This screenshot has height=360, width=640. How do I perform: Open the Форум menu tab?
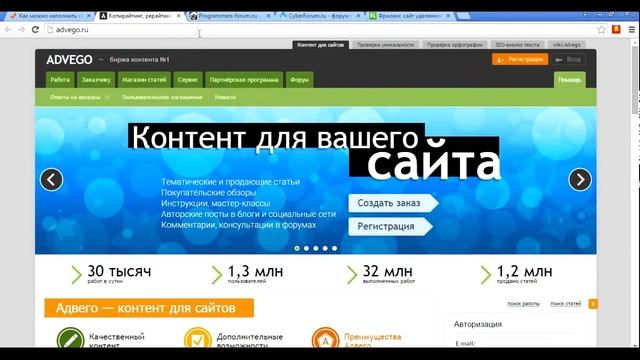[299, 80]
